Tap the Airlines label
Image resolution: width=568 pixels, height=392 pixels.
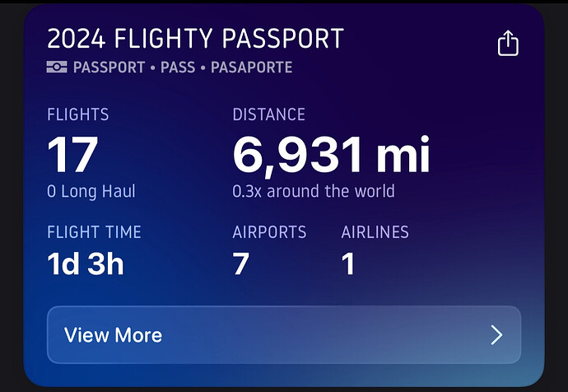(x=375, y=232)
